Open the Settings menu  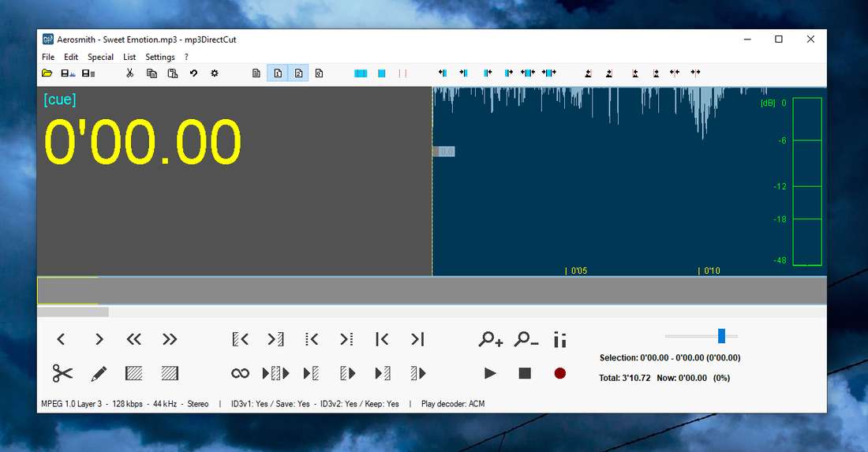(160, 57)
